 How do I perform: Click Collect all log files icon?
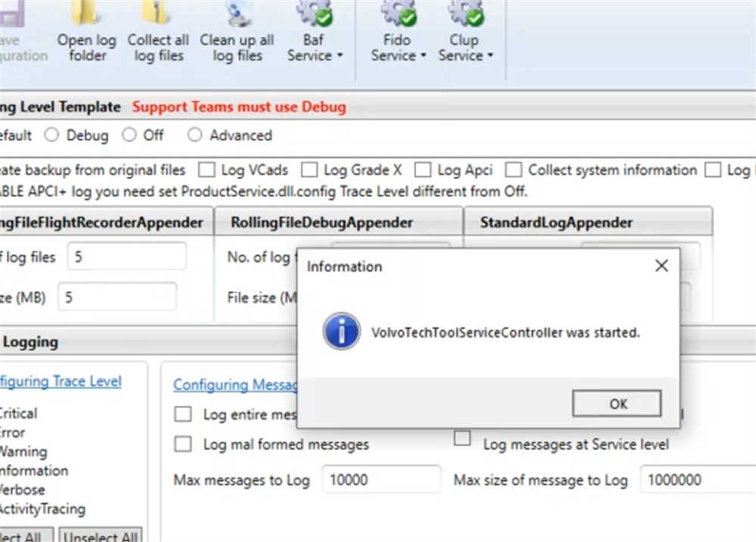tap(156, 12)
